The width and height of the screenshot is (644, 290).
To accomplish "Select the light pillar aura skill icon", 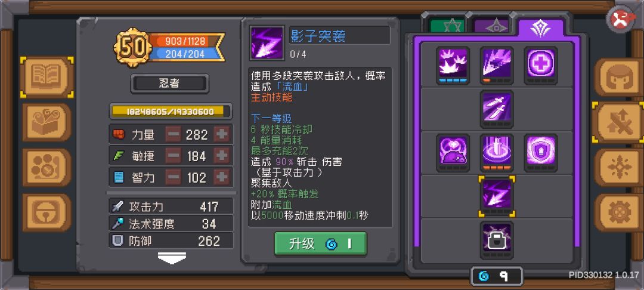I will click(497, 152).
